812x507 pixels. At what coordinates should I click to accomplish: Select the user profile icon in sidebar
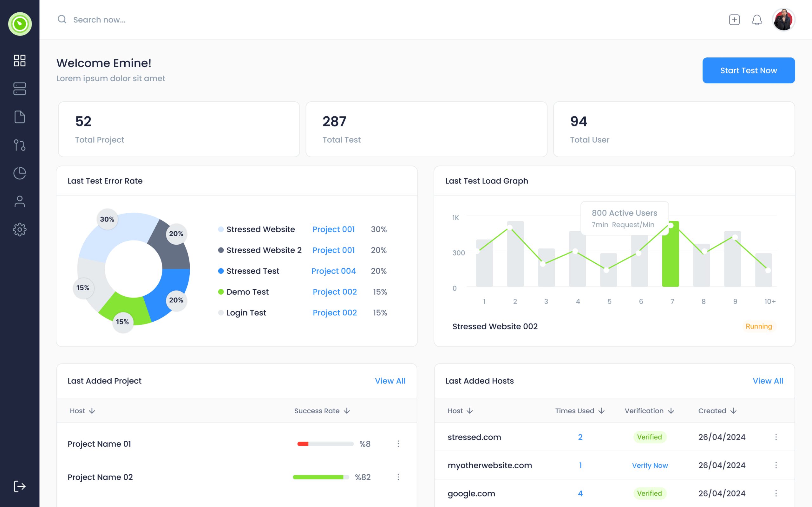(20, 201)
